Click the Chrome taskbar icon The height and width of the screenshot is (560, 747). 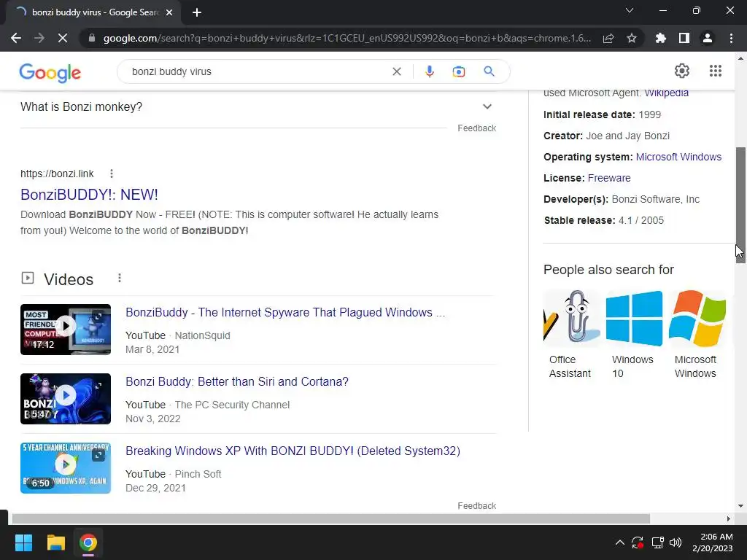(x=88, y=542)
